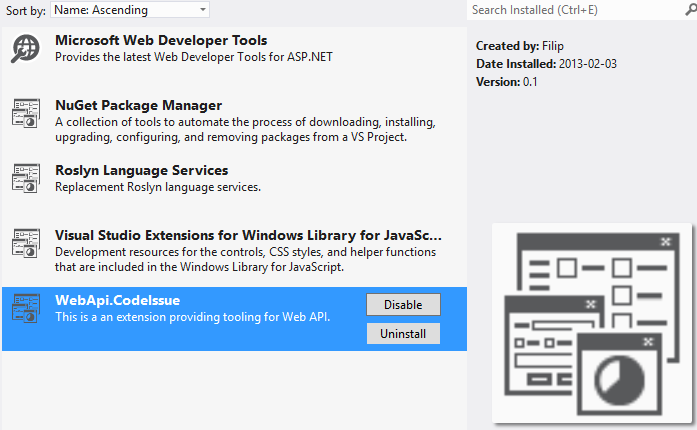The height and width of the screenshot is (430, 697).
Task: Select the WebApi.CodeIssue title
Action: coord(117,300)
